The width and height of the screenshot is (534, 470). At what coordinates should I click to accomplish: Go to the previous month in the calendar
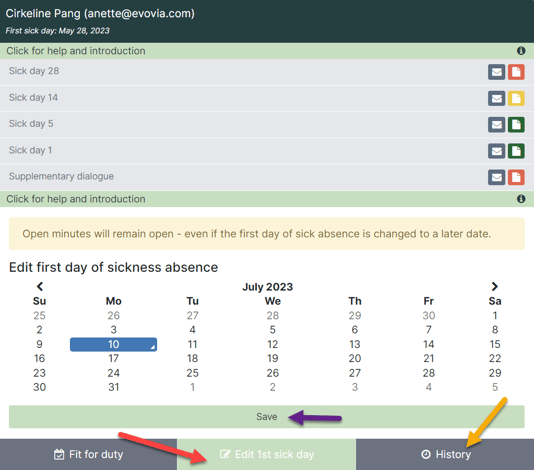pyautogui.click(x=40, y=286)
